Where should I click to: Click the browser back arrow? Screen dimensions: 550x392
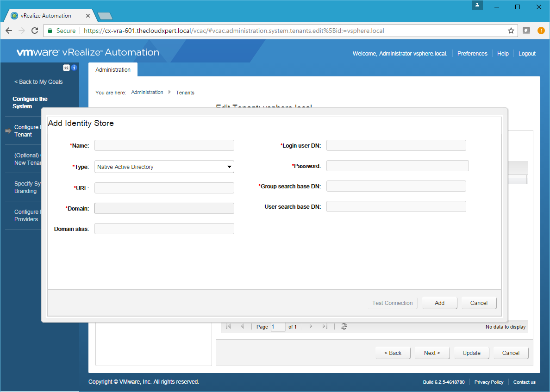point(9,31)
